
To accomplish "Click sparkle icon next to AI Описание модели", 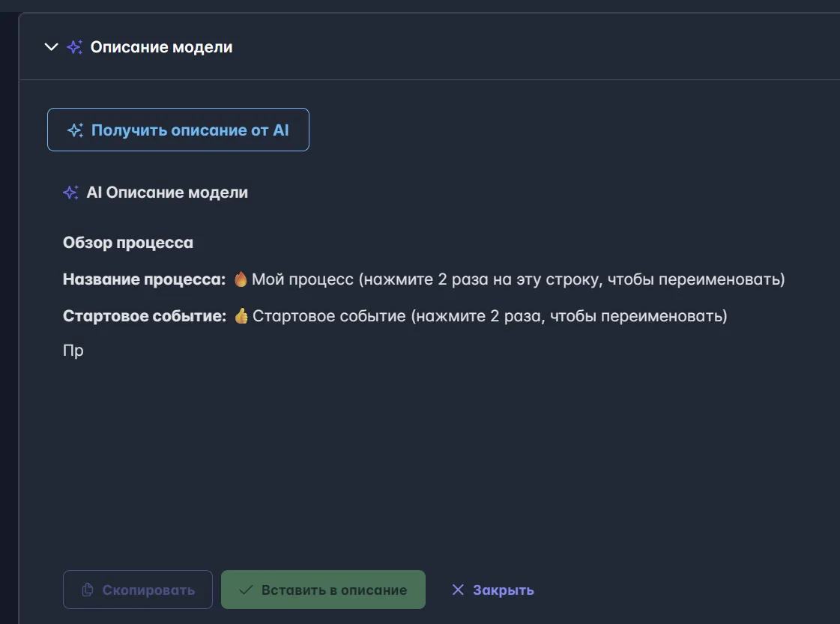I will coord(70,193).
